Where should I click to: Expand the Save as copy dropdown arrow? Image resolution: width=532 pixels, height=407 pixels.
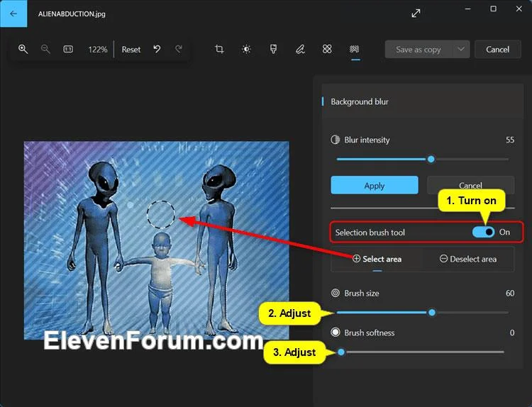(x=461, y=49)
